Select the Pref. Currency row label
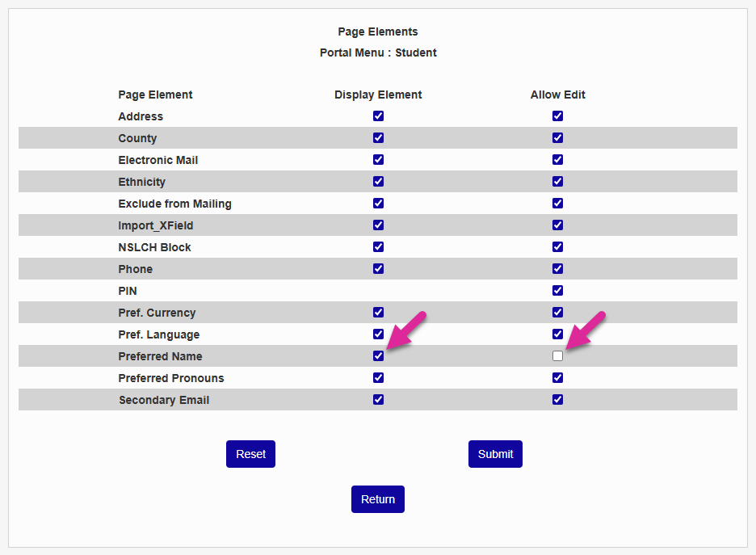Viewport: 756px width, 555px height. (157, 313)
